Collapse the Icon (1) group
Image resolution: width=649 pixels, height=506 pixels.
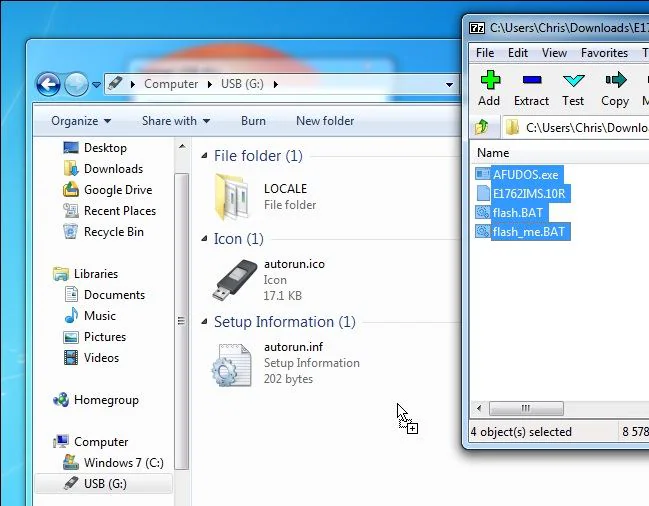point(204,239)
